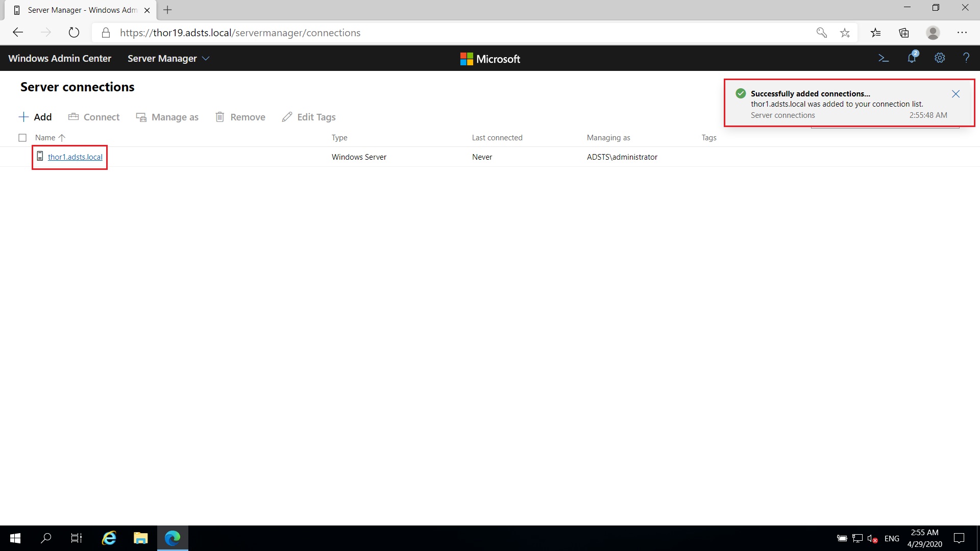The image size is (980, 551).
Task: Click the battery icon in system tray
Action: (x=842, y=538)
